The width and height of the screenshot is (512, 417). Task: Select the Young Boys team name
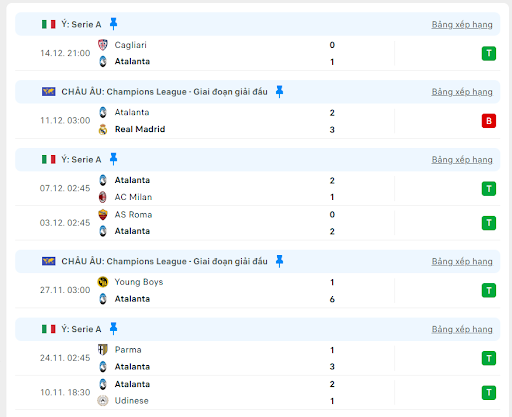click(x=139, y=282)
